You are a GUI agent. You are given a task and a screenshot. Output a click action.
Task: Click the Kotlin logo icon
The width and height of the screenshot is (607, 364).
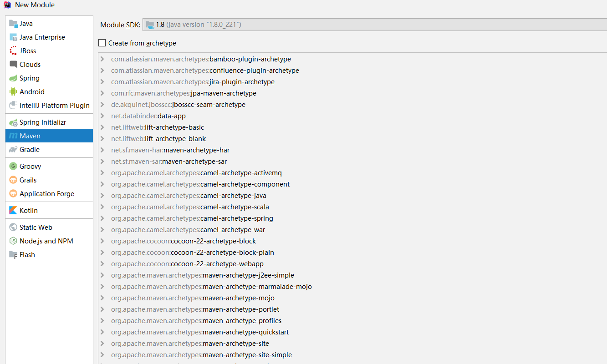pyautogui.click(x=13, y=211)
